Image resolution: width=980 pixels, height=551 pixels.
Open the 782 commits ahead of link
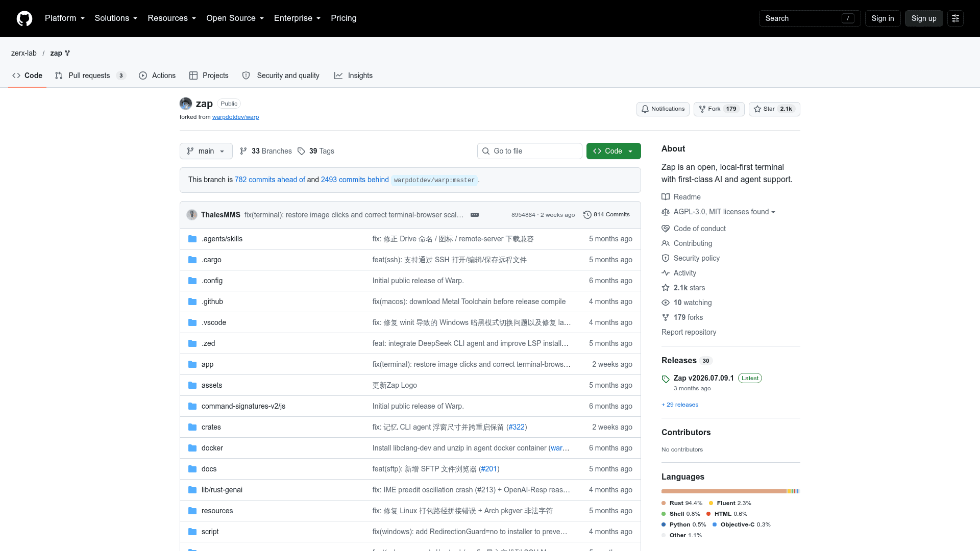[x=270, y=180]
